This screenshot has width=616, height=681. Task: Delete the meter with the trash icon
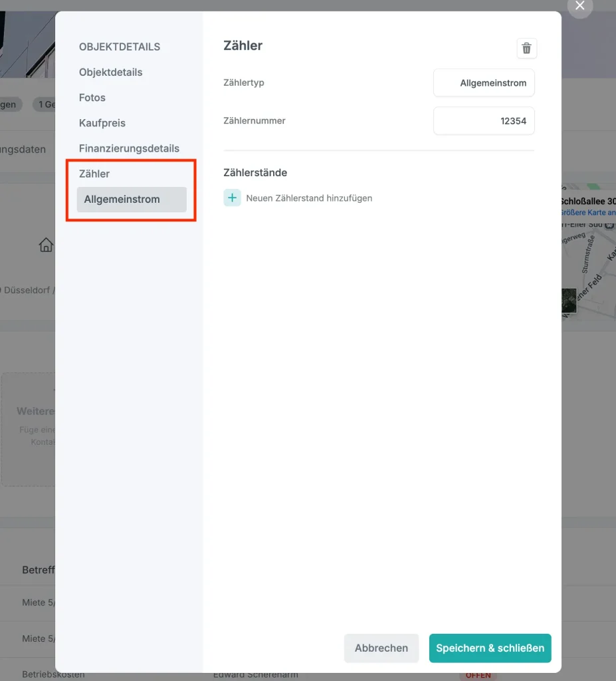526,48
